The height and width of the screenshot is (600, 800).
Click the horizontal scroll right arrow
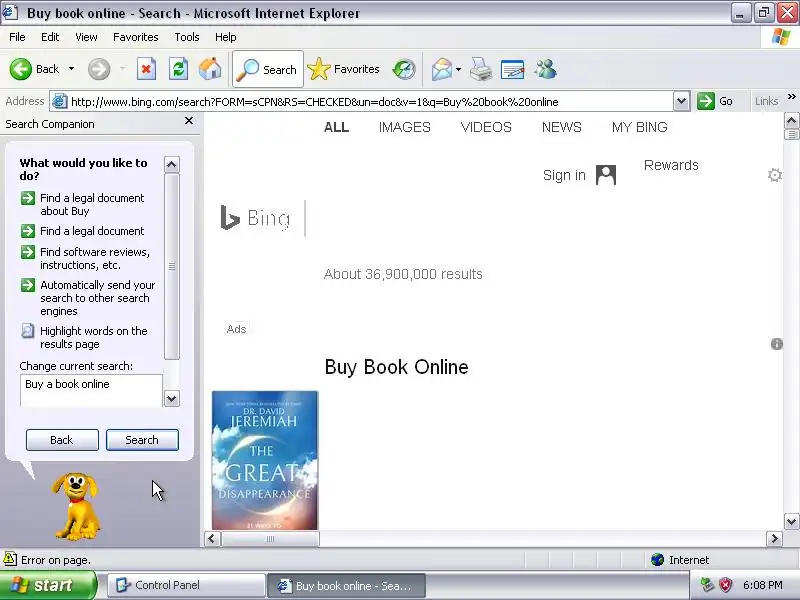click(774, 539)
